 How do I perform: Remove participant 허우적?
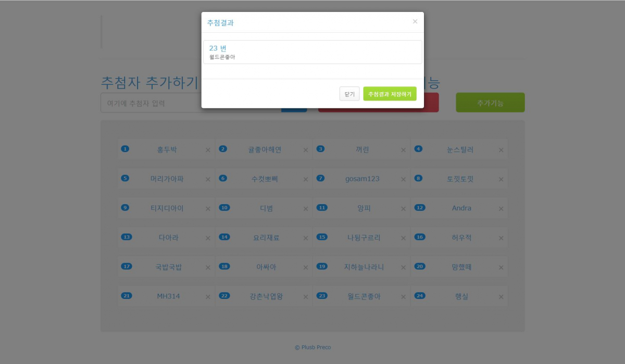coord(501,238)
